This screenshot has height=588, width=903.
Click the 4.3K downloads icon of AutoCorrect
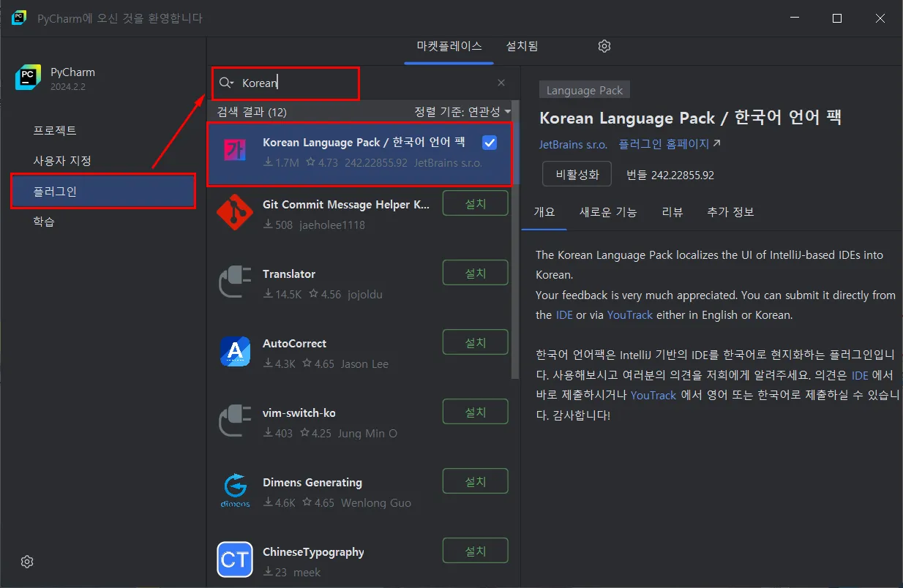(268, 363)
